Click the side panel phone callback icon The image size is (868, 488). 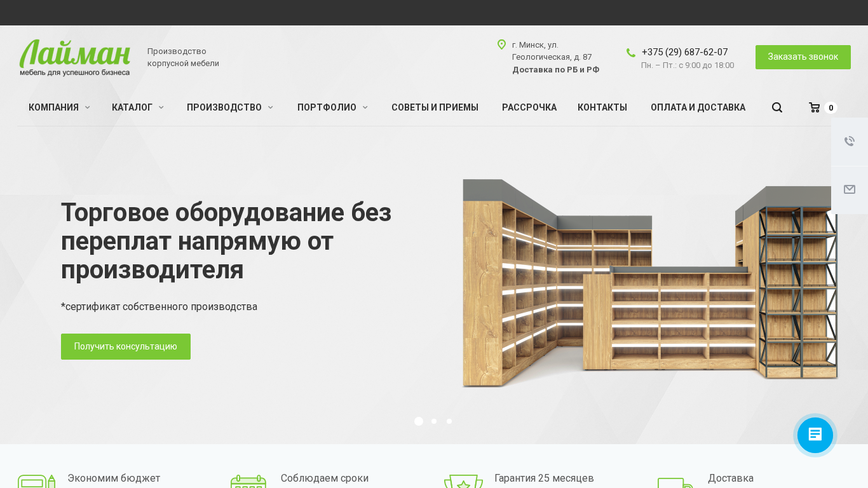point(849,141)
